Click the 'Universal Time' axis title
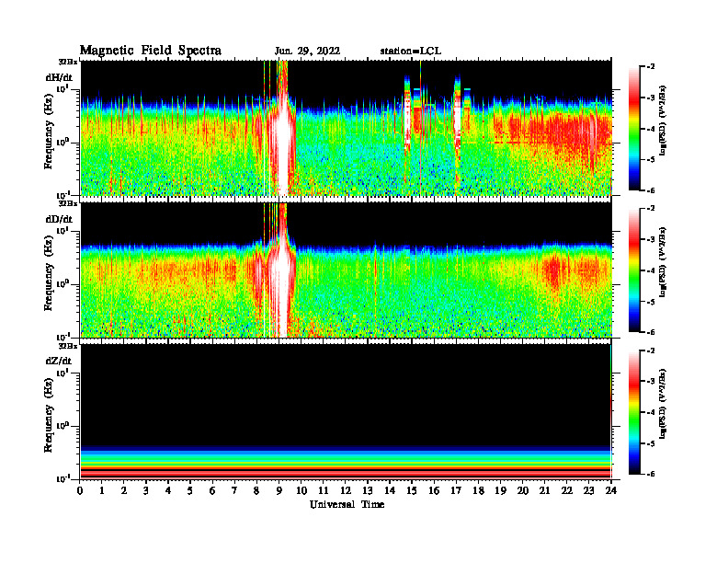728x563 pixels. click(x=347, y=504)
